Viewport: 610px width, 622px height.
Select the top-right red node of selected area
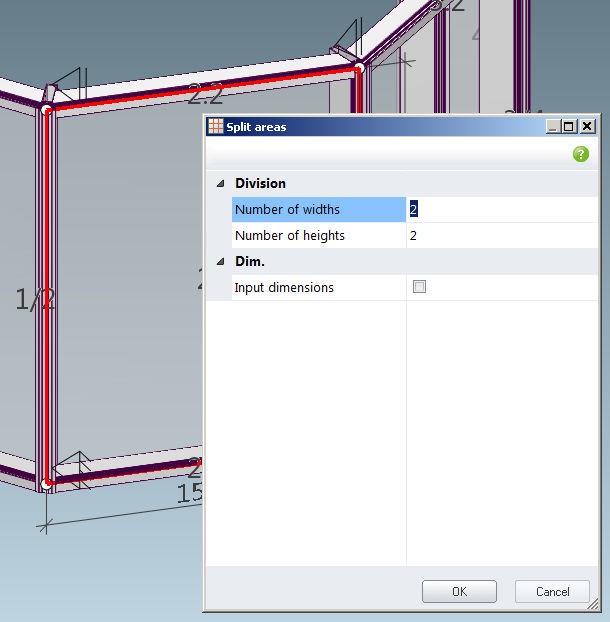(357, 69)
